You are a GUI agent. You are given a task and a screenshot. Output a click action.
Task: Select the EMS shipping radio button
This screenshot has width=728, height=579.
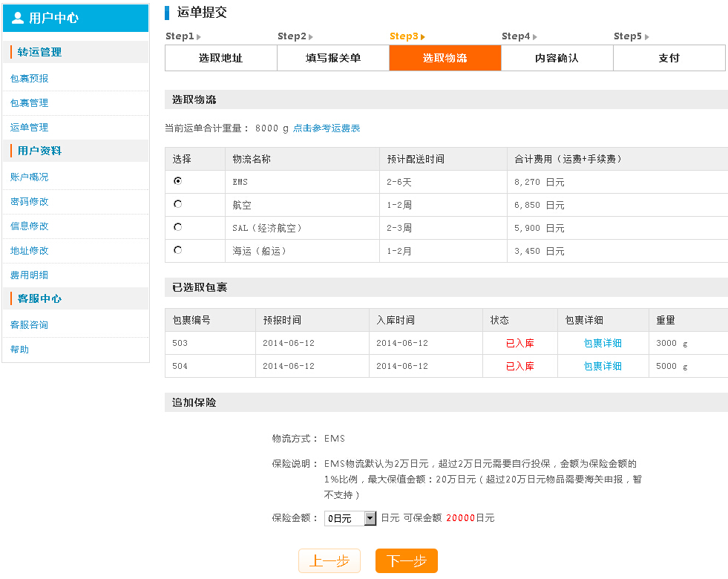[x=177, y=180]
